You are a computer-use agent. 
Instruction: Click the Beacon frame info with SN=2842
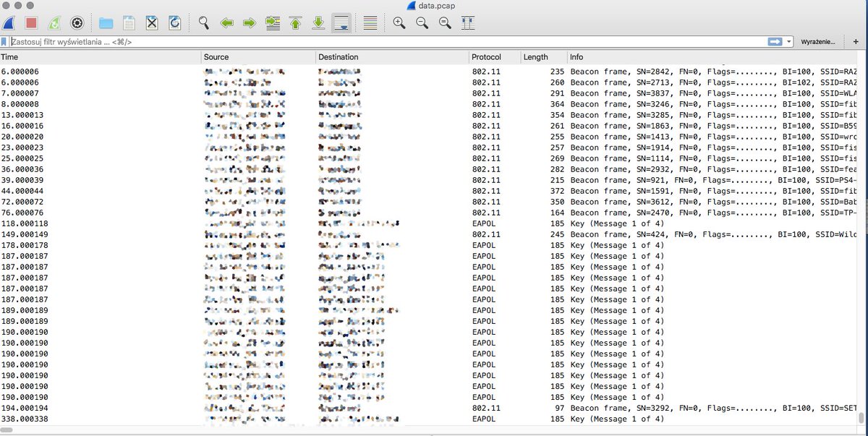point(713,72)
